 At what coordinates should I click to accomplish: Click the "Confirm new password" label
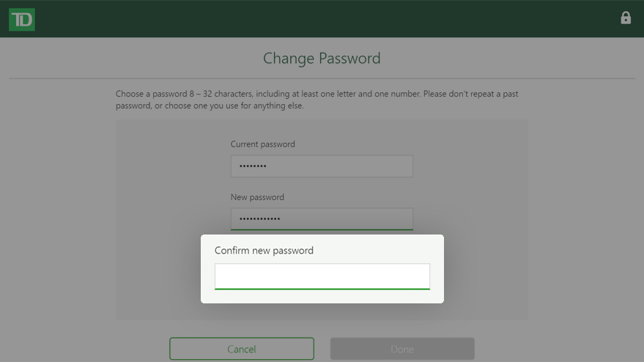click(264, 251)
